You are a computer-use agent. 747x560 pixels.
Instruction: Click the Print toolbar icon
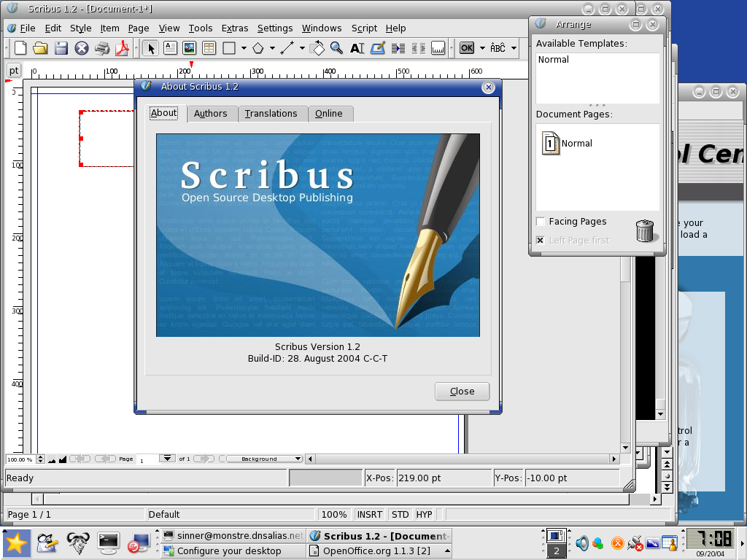[x=102, y=48]
